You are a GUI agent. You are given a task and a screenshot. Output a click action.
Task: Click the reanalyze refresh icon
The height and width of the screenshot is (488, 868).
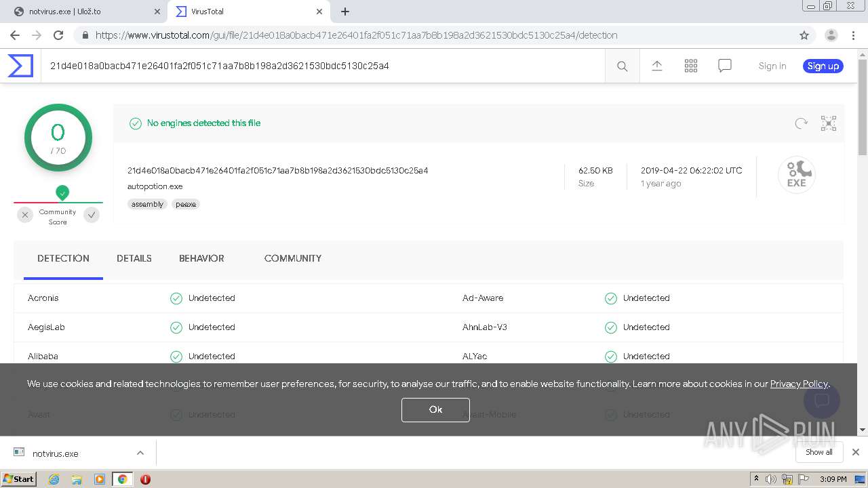[801, 123]
